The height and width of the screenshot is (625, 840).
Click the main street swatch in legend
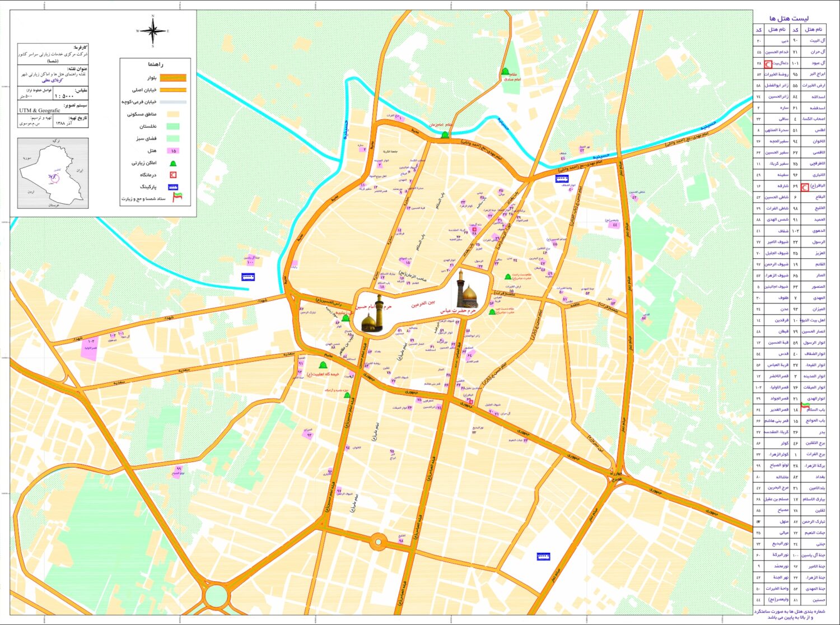173,90
